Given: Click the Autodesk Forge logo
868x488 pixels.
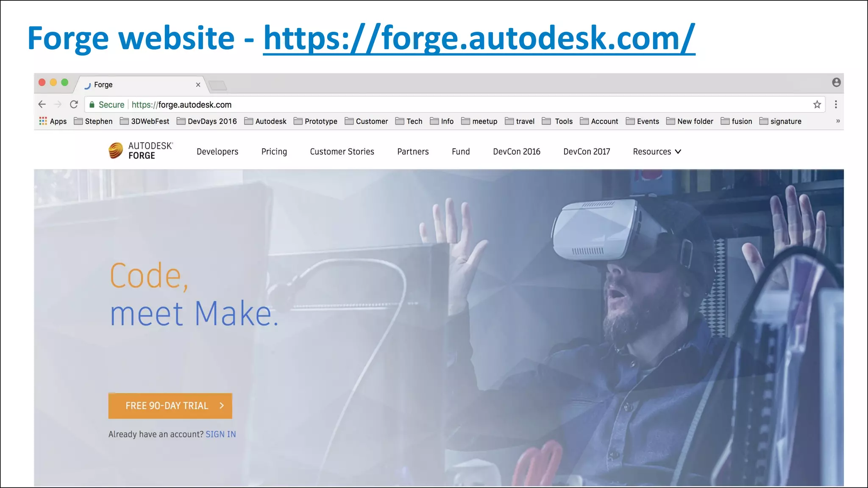Looking at the screenshot, I should tap(141, 151).
